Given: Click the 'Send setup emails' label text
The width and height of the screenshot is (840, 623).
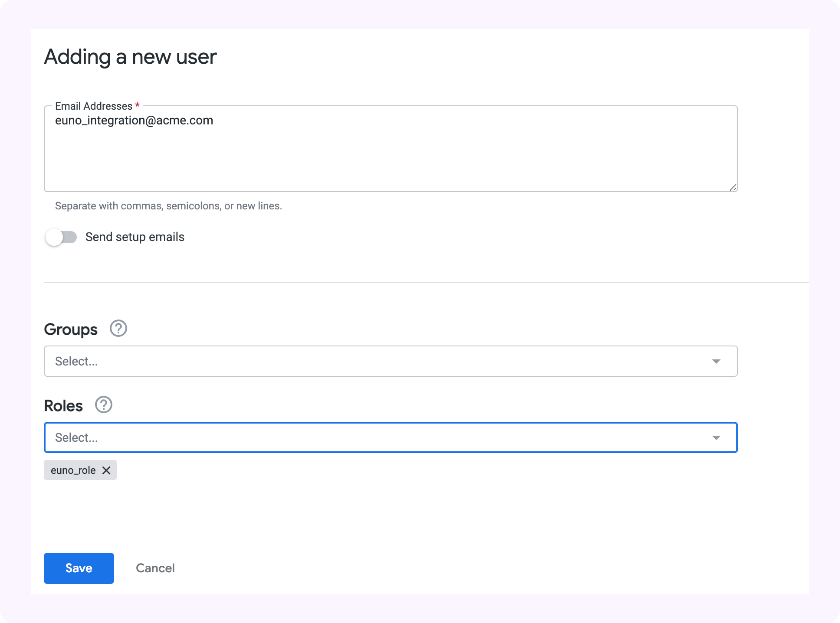Looking at the screenshot, I should (135, 237).
